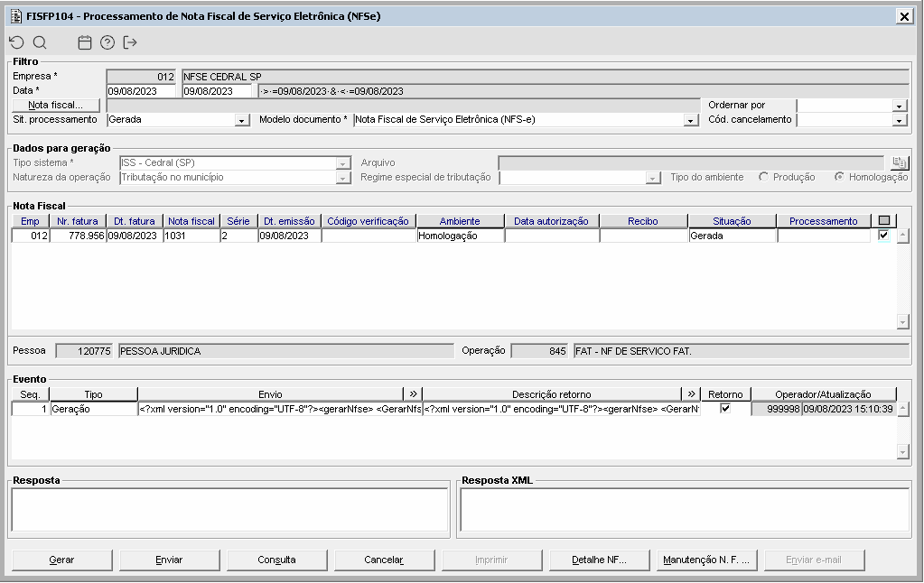Viewport: 924px width, 583px height.
Task: Click the Consulta button
Action: pyautogui.click(x=277, y=560)
